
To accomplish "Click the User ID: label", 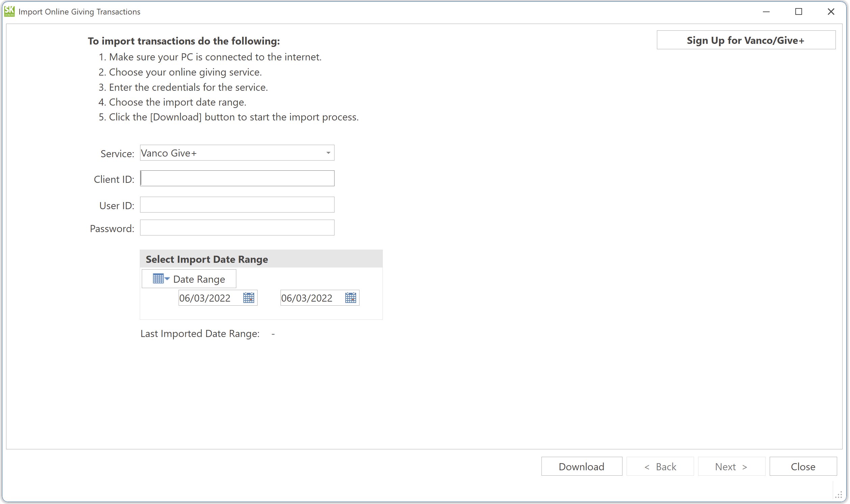I will click(116, 206).
